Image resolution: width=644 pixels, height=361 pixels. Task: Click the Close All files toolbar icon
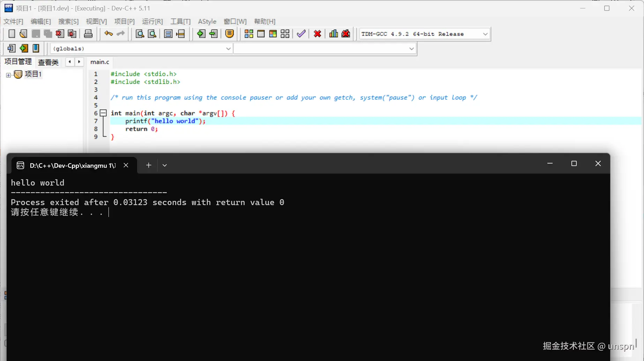(72, 34)
